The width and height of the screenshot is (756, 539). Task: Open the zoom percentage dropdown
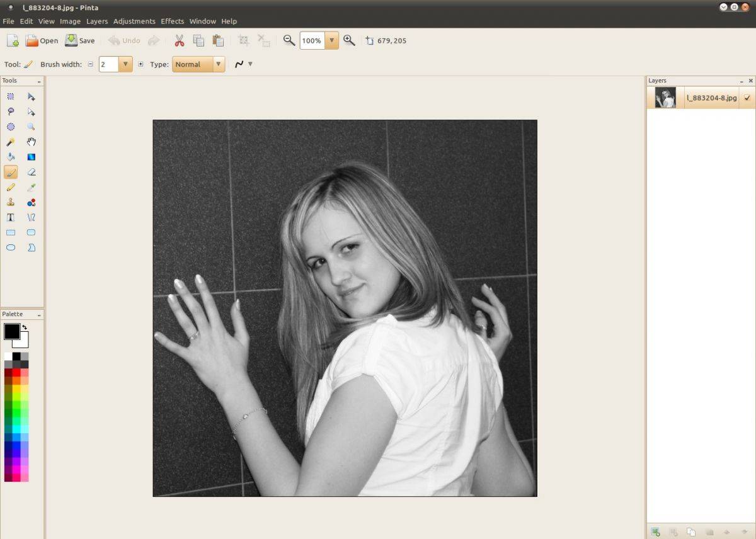[x=332, y=41]
